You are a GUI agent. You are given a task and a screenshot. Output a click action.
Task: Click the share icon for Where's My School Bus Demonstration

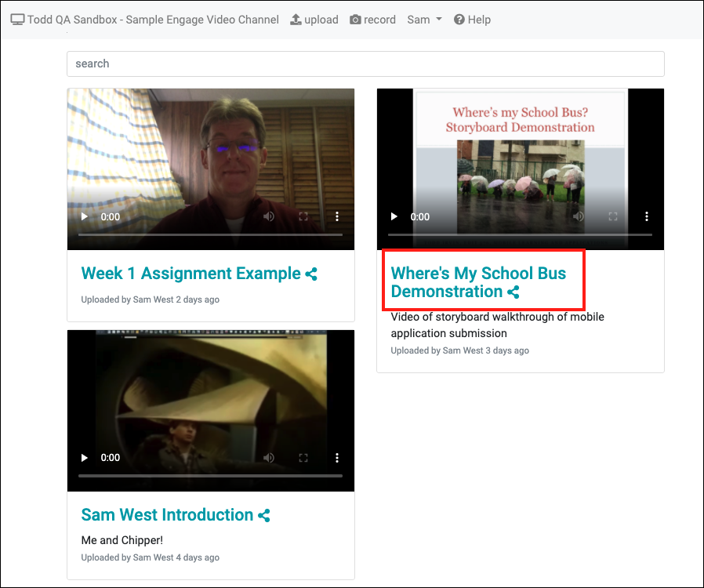[514, 292]
